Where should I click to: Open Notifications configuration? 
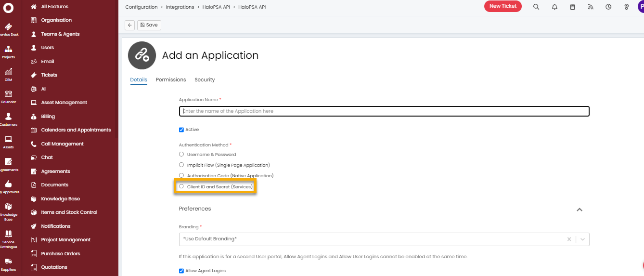point(56,226)
